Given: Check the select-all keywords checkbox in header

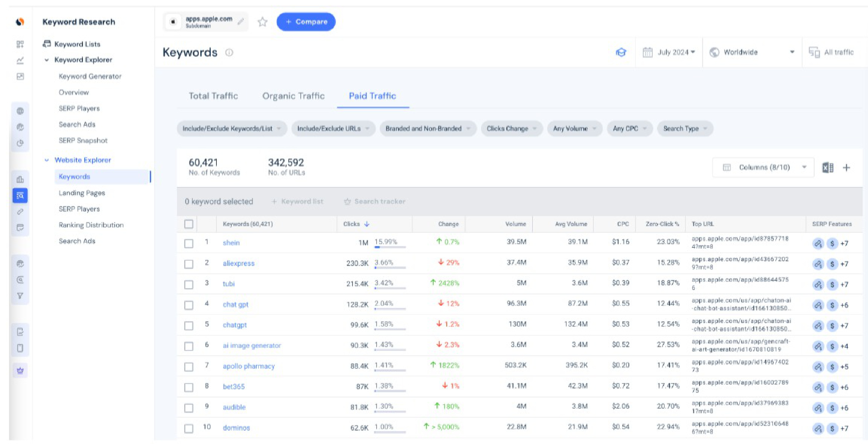Looking at the screenshot, I should 189,224.
